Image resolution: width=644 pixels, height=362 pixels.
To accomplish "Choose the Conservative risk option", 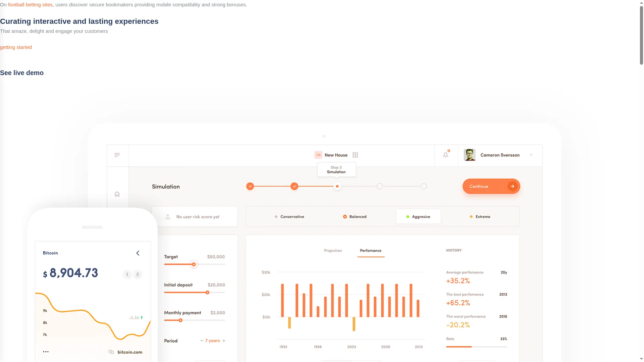I will pyautogui.click(x=289, y=217).
